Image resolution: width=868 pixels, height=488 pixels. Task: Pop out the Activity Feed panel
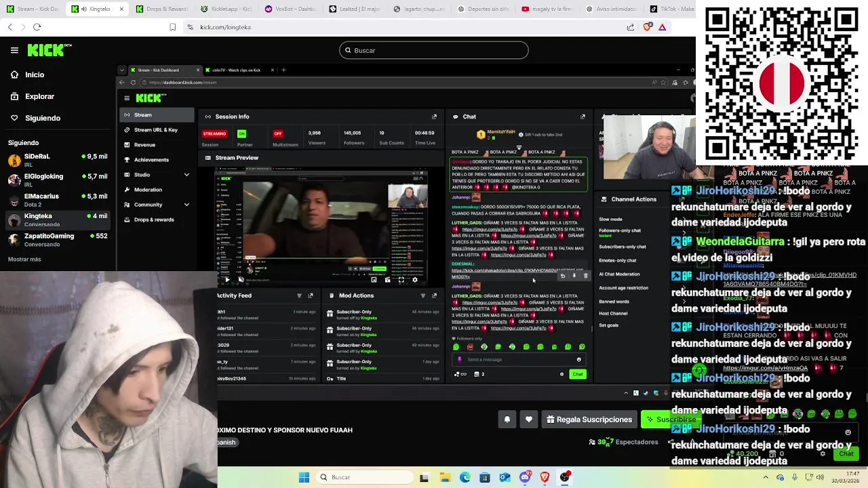(311, 296)
